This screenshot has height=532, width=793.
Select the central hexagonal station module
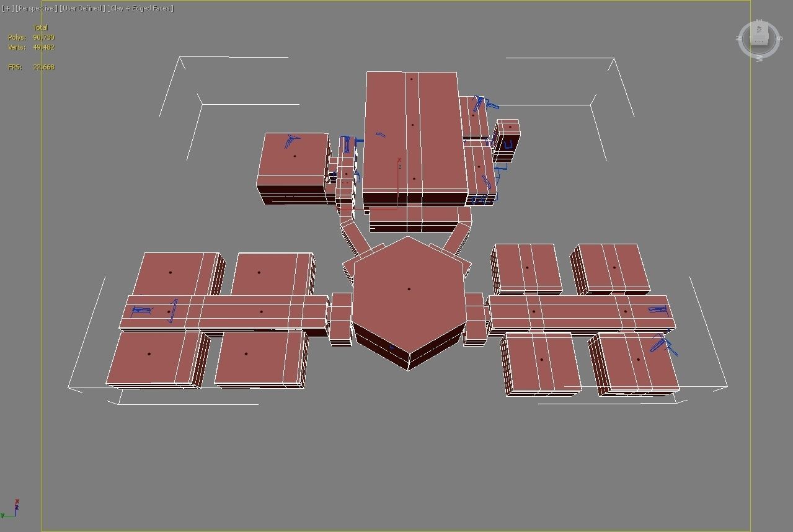(x=408, y=289)
